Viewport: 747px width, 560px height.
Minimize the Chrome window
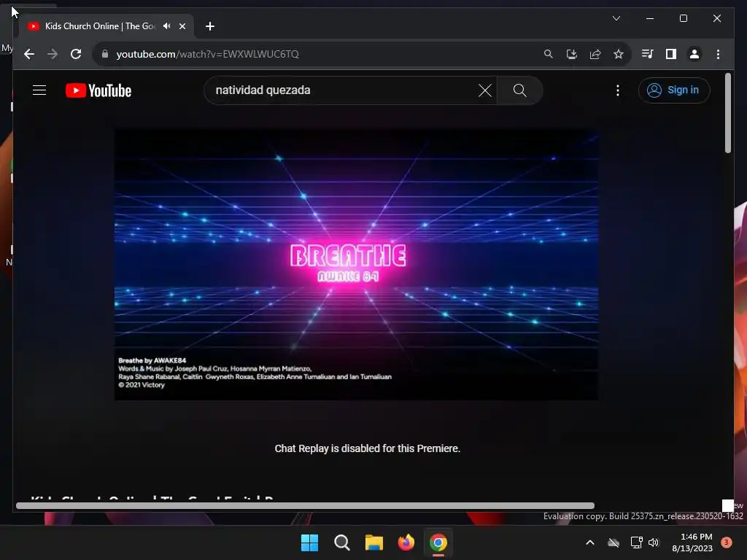tap(650, 18)
